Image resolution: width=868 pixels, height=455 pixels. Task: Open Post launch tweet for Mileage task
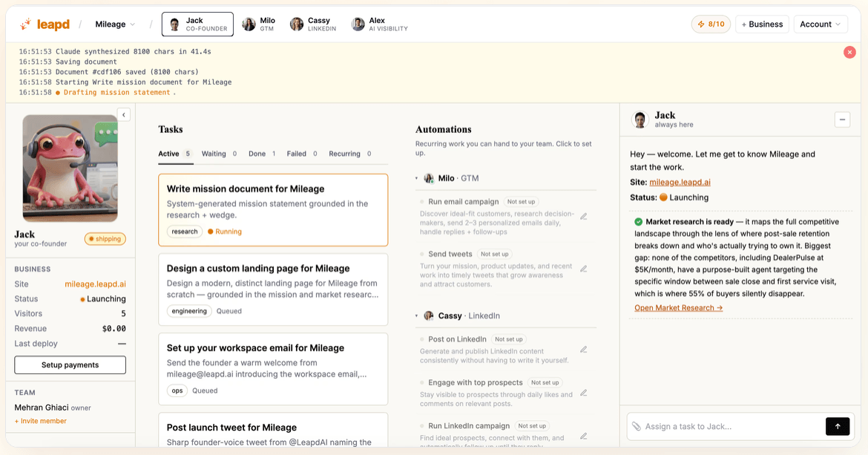pyautogui.click(x=274, y=430)
